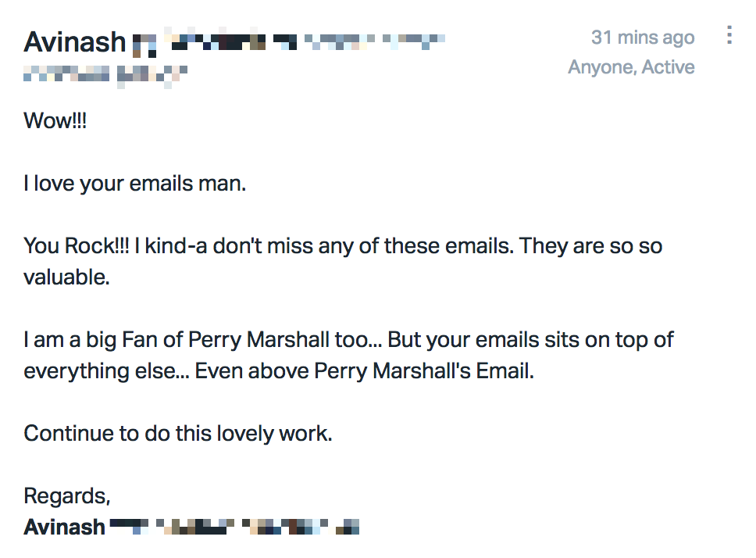Click the "Regards," closing line
Viewport: 756px width, 558px height.
click(x=67, y=496)
